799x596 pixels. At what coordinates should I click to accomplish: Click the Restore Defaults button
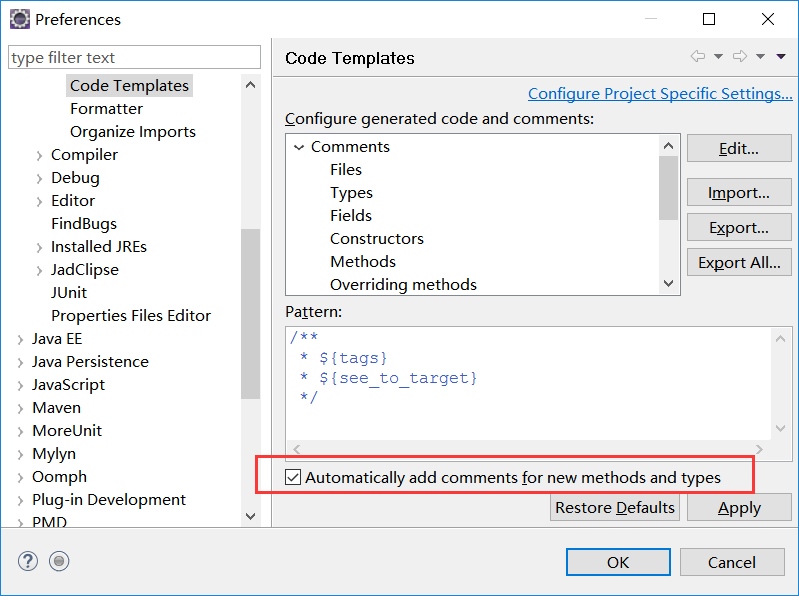tap(615, 507)
